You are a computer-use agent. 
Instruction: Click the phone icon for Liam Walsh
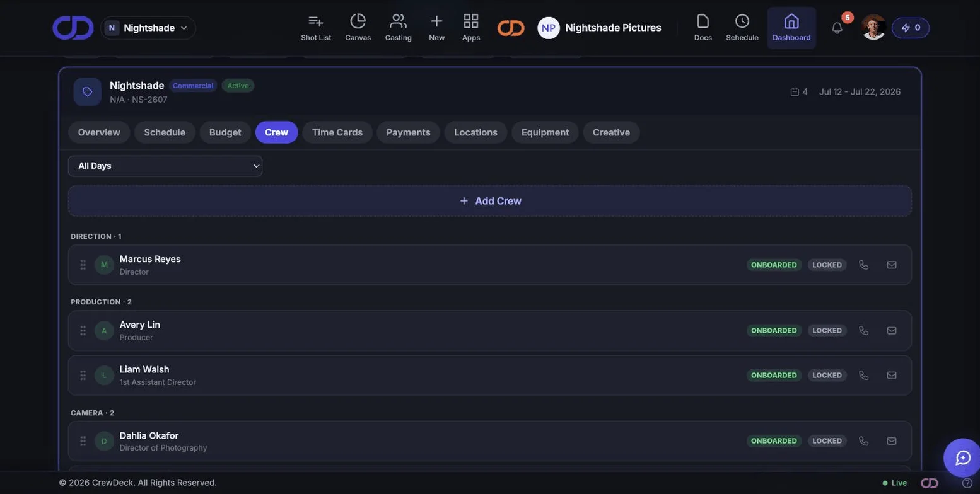point(864,376)
